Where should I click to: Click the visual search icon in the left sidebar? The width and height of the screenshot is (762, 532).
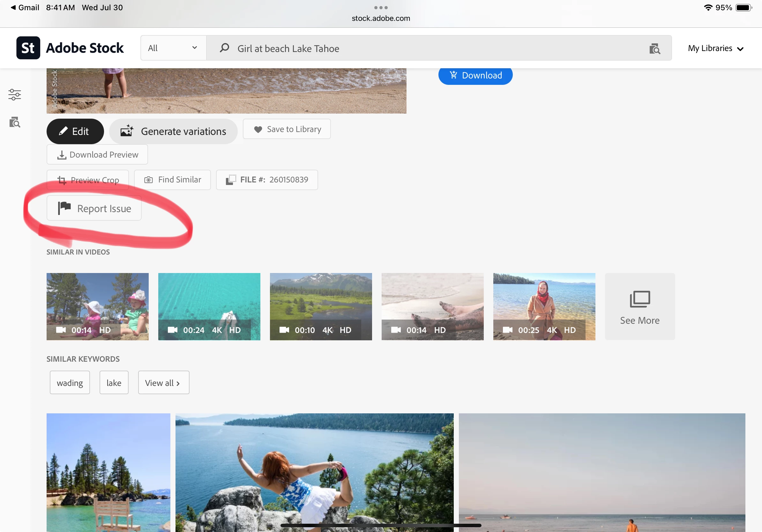[15, 122]
